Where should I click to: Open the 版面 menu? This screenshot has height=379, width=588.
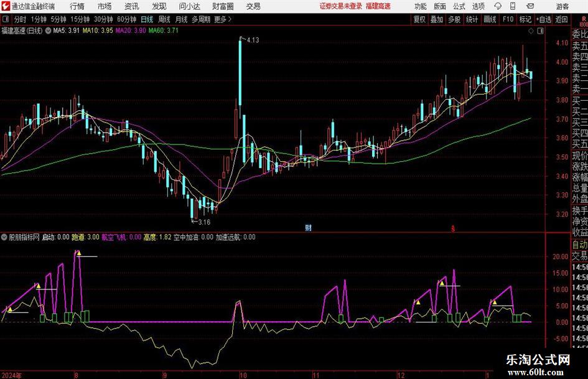(x=439, y=6)
